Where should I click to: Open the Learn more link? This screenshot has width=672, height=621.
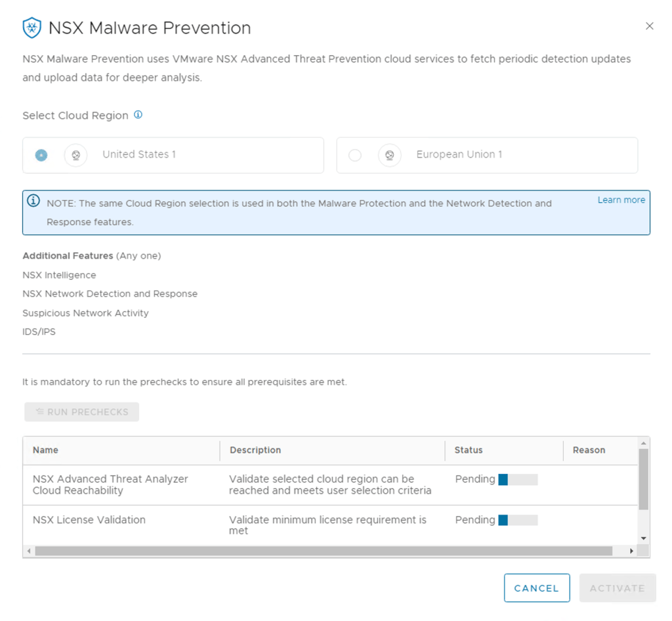click(621, 200)
